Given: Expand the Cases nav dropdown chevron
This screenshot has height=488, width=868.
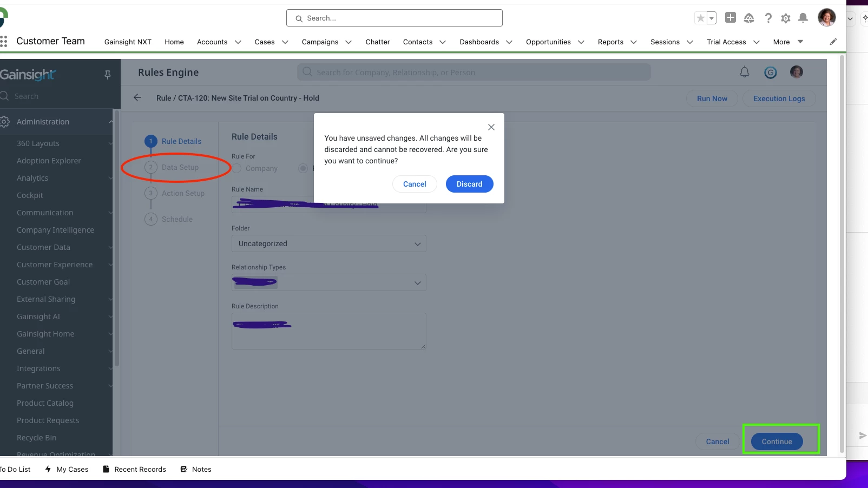Looking at the screenshot, I should [285, 42].
